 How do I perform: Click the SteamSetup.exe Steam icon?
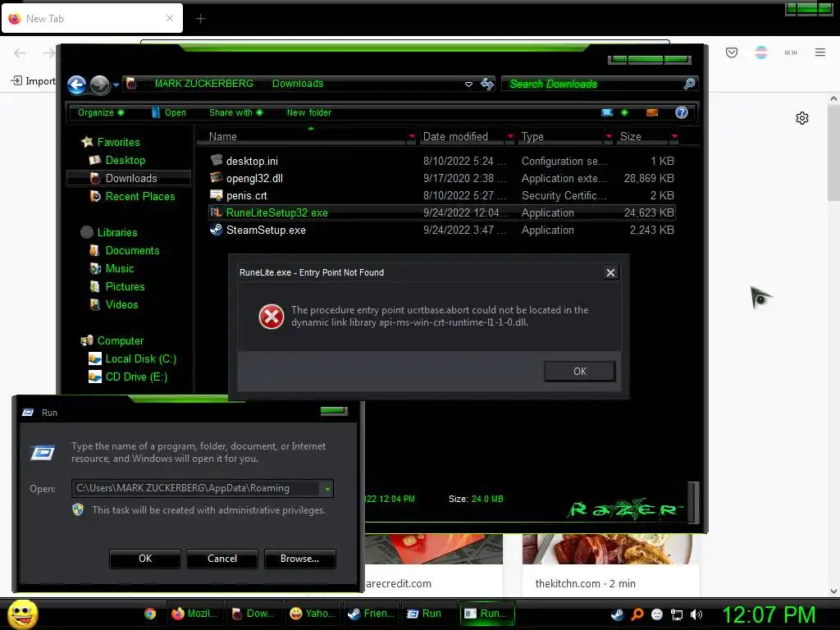coord(217,230)
